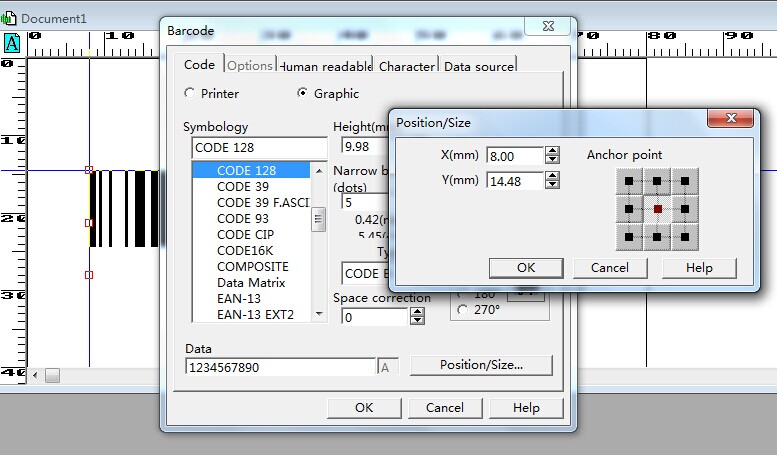The image size is (777, 455).
Task: Open the Position/Size... button
Action: [481, 365]
